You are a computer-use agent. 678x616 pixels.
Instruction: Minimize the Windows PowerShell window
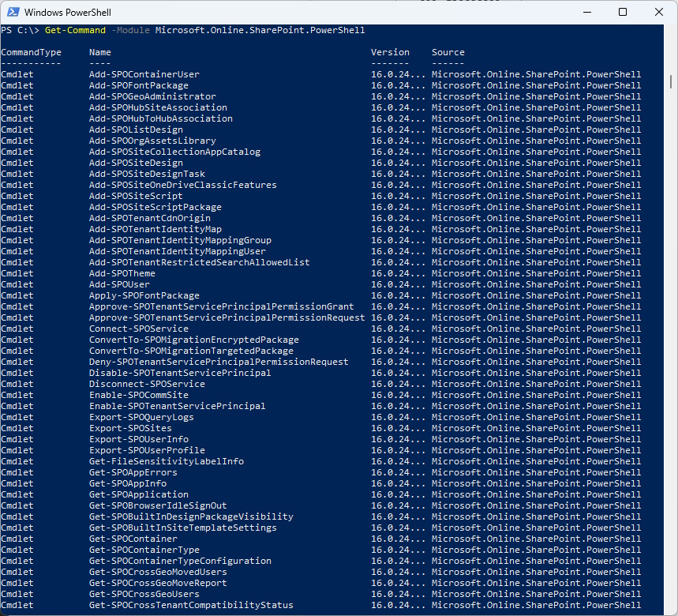tap(585, 12)
